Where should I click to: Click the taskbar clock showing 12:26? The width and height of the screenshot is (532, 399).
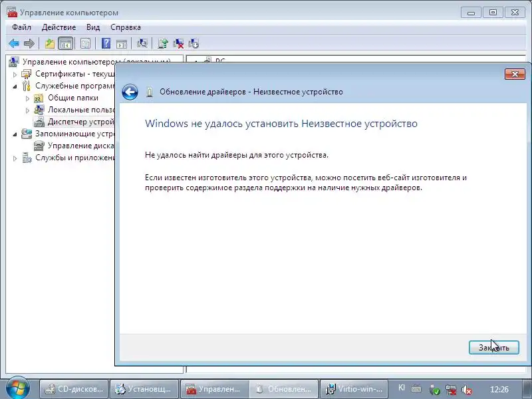(x=499, y=389)
